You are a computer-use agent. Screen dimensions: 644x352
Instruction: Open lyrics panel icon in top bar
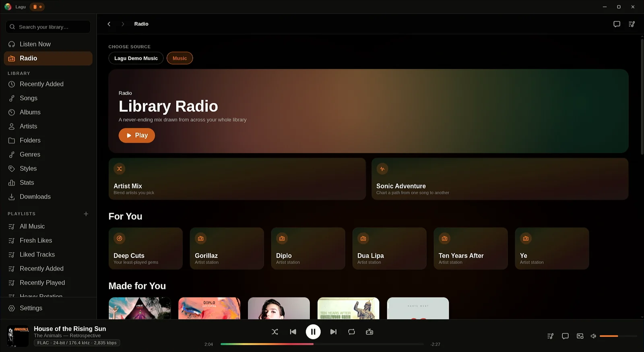[617, 24]
